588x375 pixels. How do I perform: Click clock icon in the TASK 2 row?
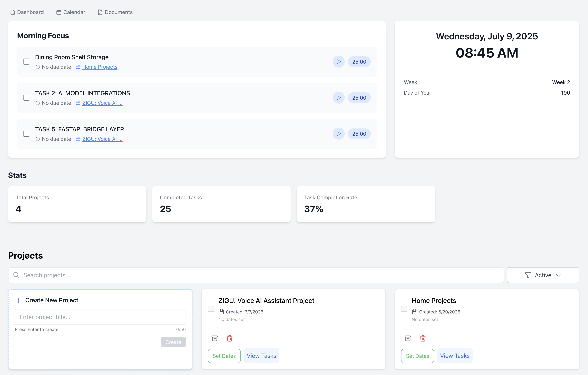pyautogui.click(x=38, y=103)
